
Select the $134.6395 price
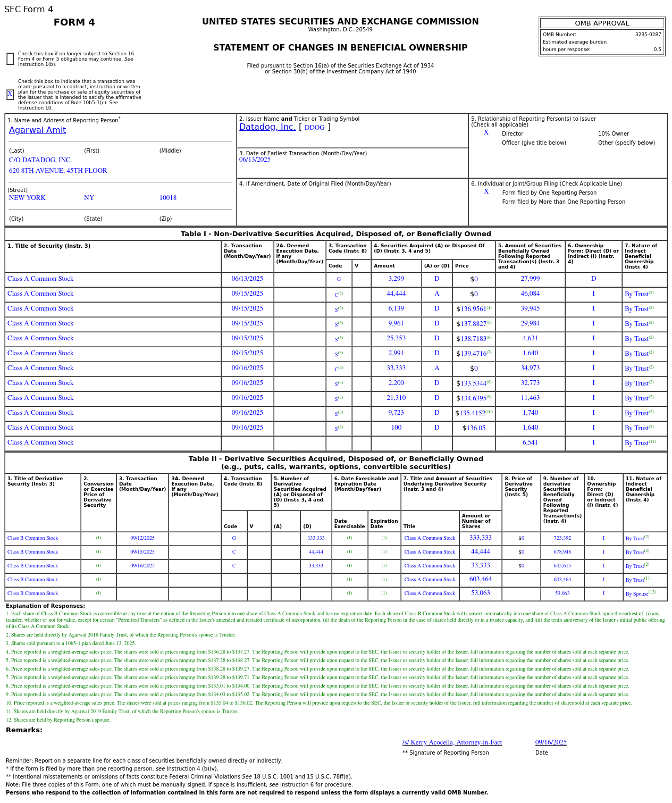point(474,398)
